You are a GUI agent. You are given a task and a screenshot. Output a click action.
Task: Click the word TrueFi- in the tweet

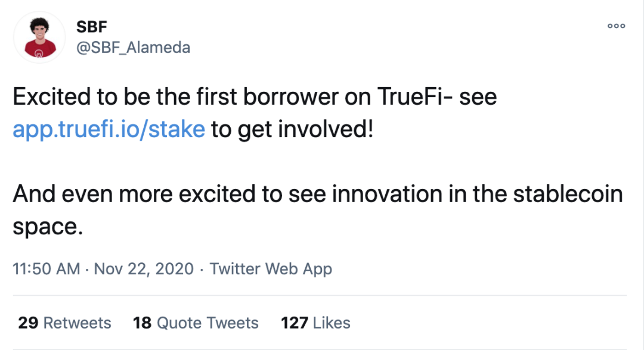[x=415, y=97]
